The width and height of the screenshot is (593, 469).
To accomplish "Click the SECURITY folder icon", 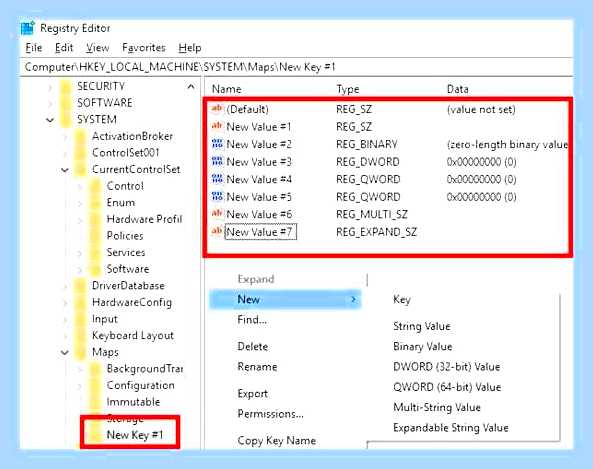I will click(66, 86).
